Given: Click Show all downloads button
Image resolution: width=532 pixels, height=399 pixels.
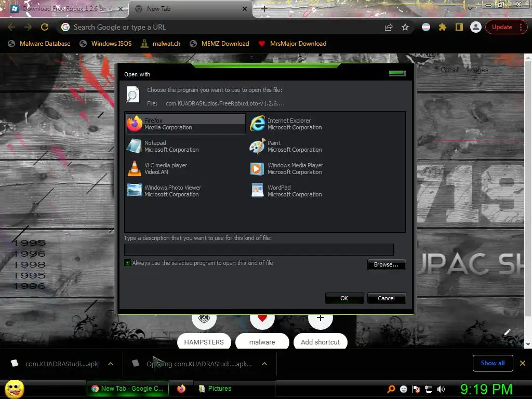Looking at the screenshot, I should [x=493, y=363].
